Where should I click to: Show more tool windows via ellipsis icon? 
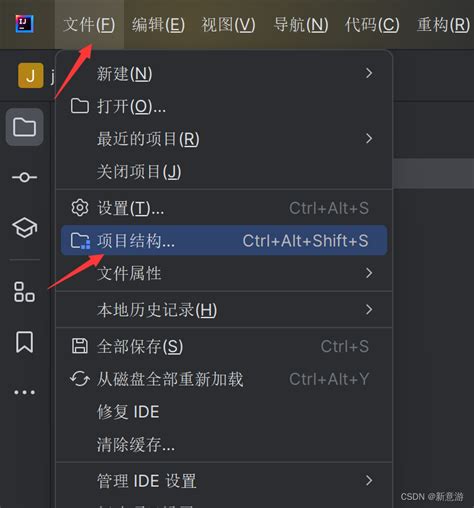(24, 392)
